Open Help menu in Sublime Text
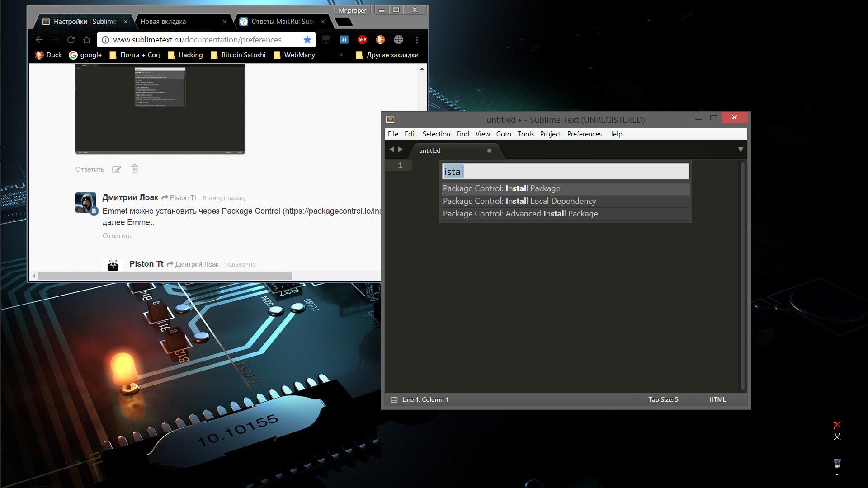 pos(615,134)
